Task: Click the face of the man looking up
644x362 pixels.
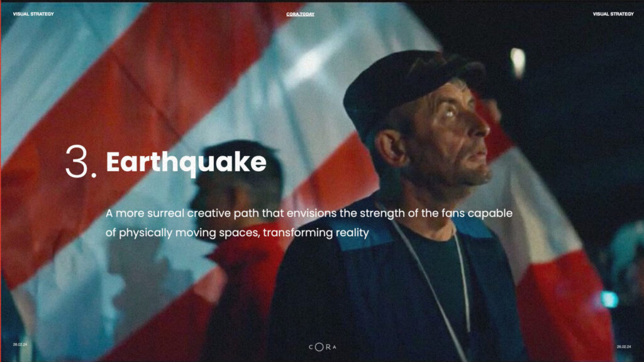Action: point(452,136)
